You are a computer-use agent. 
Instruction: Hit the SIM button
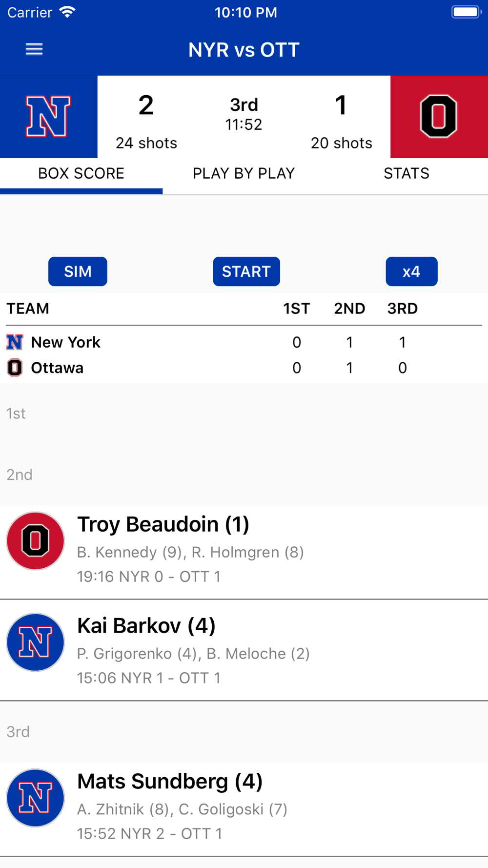(78, 271)
